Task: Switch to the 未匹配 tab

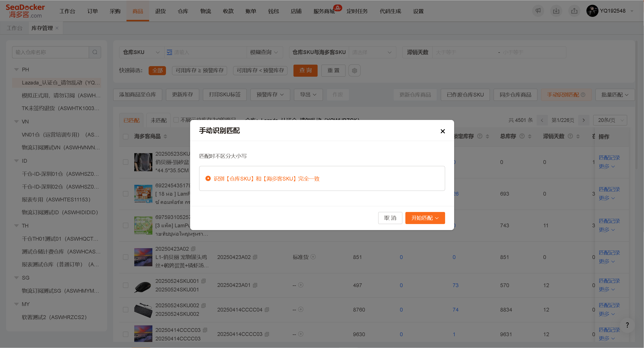Action: [158, 120]
